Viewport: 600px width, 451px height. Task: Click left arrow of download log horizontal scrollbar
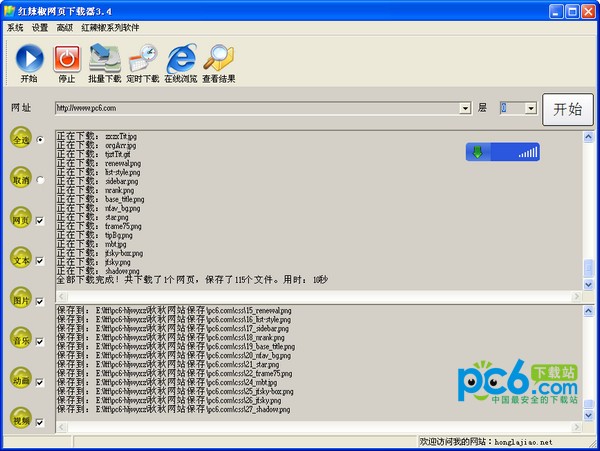pyautogui.click(x=62, y=296)
